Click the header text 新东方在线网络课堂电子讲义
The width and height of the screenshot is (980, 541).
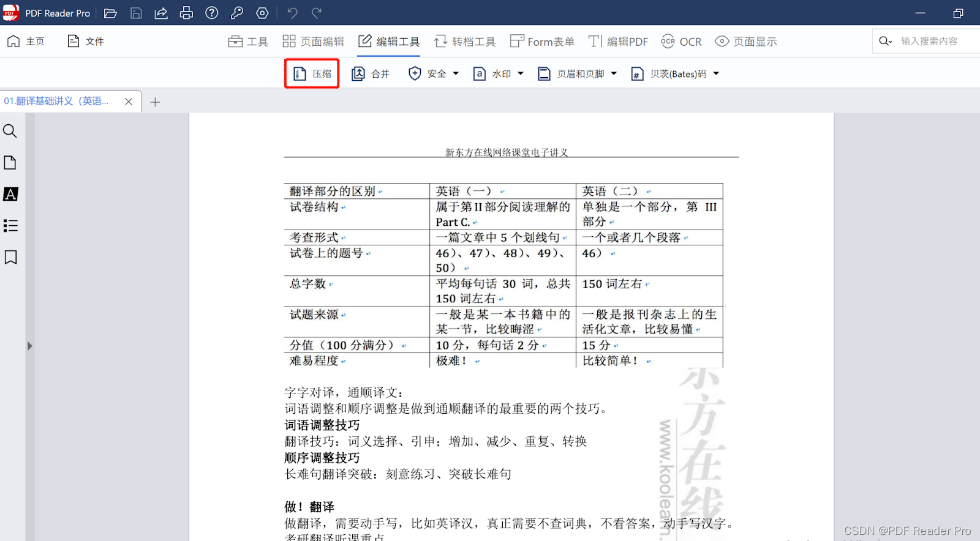click(507, 152)
